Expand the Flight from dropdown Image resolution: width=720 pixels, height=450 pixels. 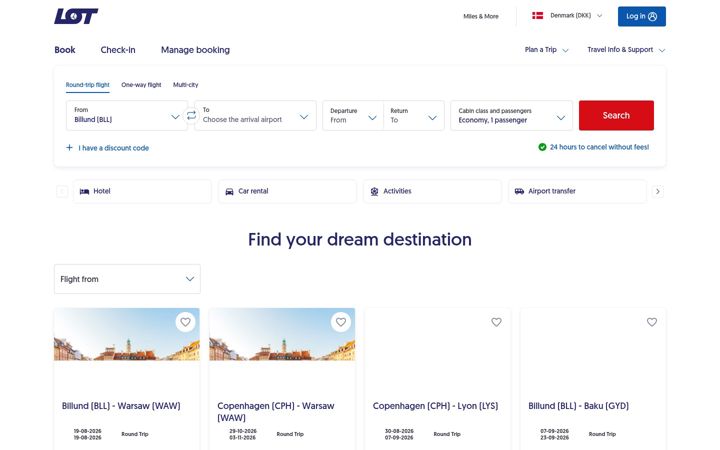click(x=127, y=279)
